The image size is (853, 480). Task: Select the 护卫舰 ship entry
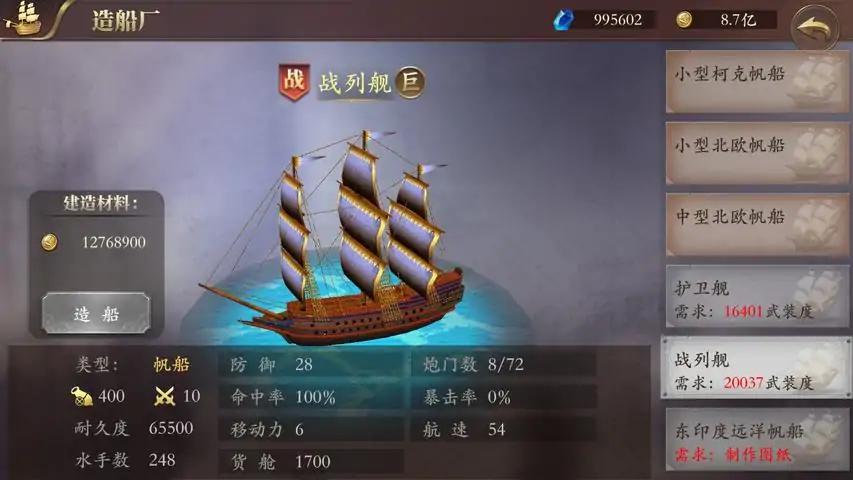click(757, 296)
